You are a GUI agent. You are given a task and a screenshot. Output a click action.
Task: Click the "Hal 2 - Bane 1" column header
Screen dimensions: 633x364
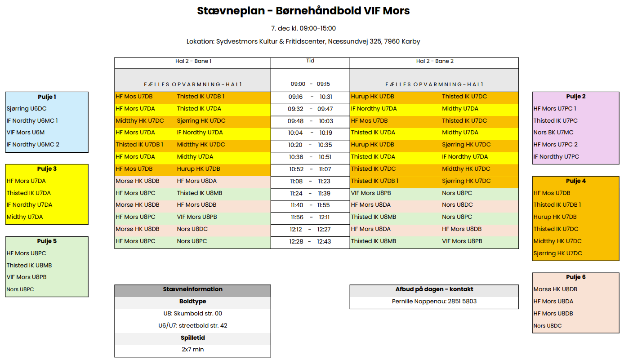193,61
